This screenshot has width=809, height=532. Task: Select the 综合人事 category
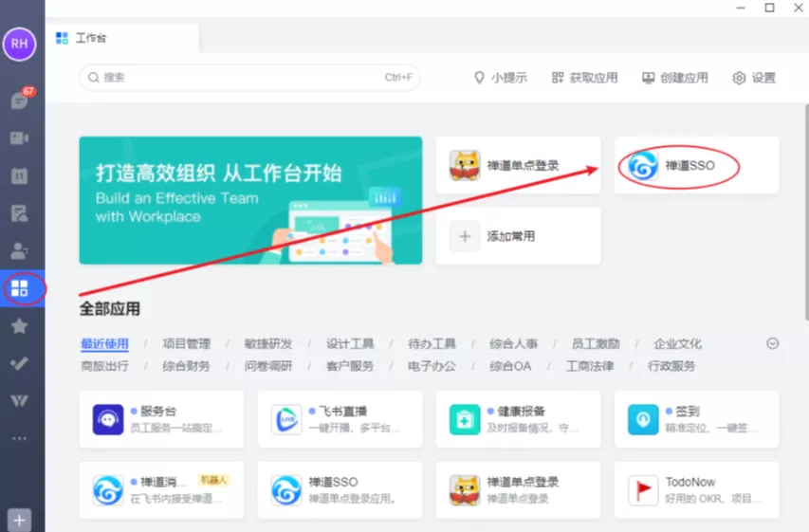pos(513,343)
